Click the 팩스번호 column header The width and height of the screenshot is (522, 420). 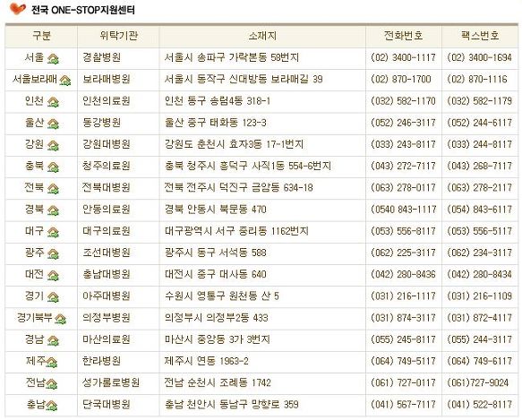point(480,36)
